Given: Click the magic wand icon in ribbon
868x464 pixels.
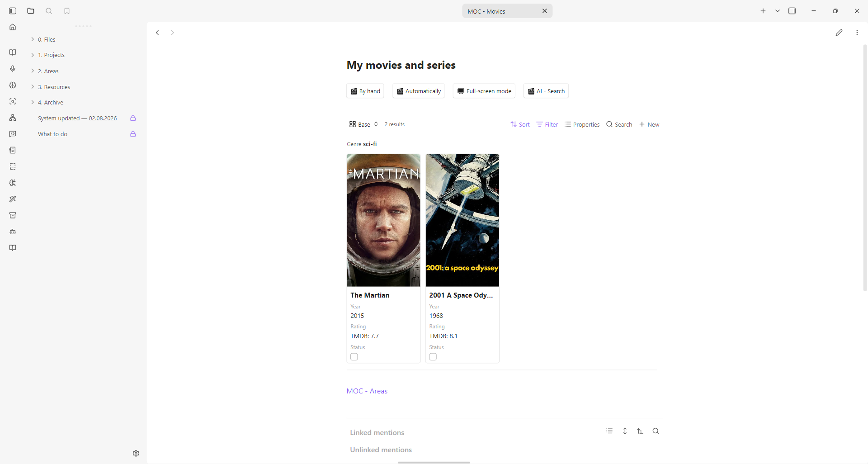Looking at the screenshot, I should point(13,199).
